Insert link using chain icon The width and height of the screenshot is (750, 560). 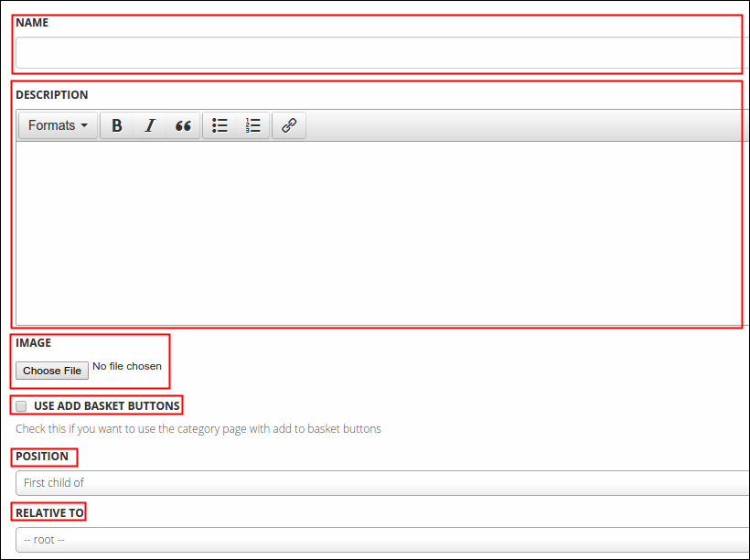click(x=289, y=125)
